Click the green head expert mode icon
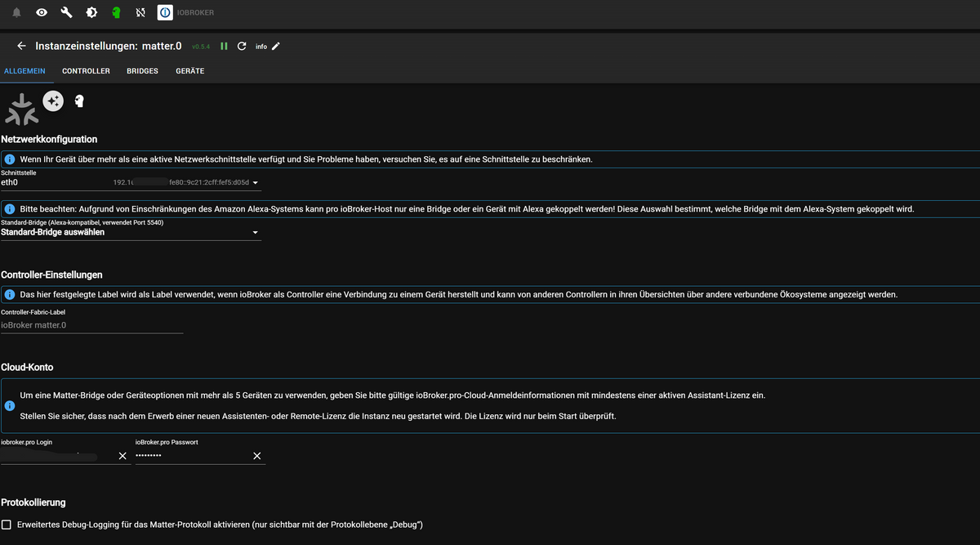The image size is (980, 545). pos(116,13)
